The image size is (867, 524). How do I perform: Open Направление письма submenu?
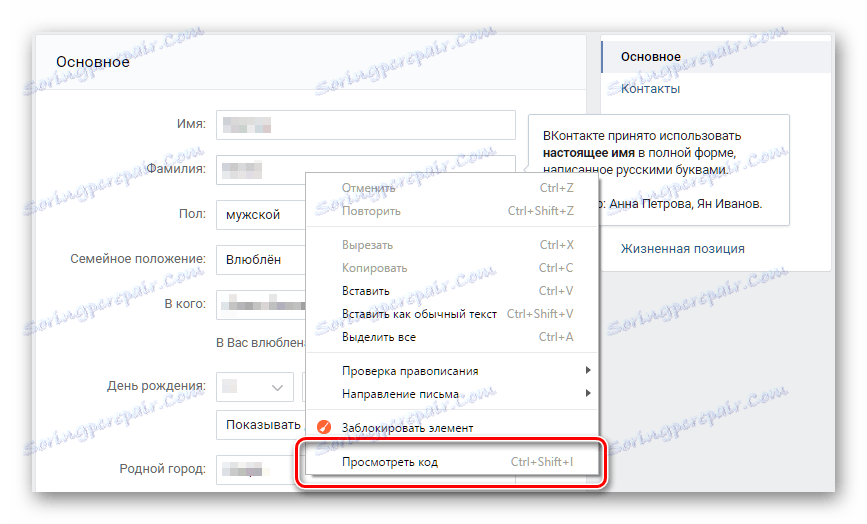tap(452, 394)
